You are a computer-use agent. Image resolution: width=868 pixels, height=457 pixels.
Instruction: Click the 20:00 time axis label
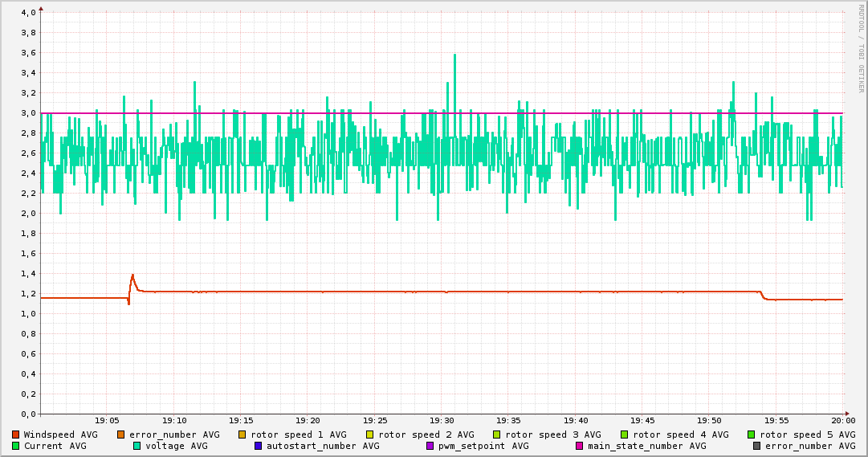(x=842, y=420)
